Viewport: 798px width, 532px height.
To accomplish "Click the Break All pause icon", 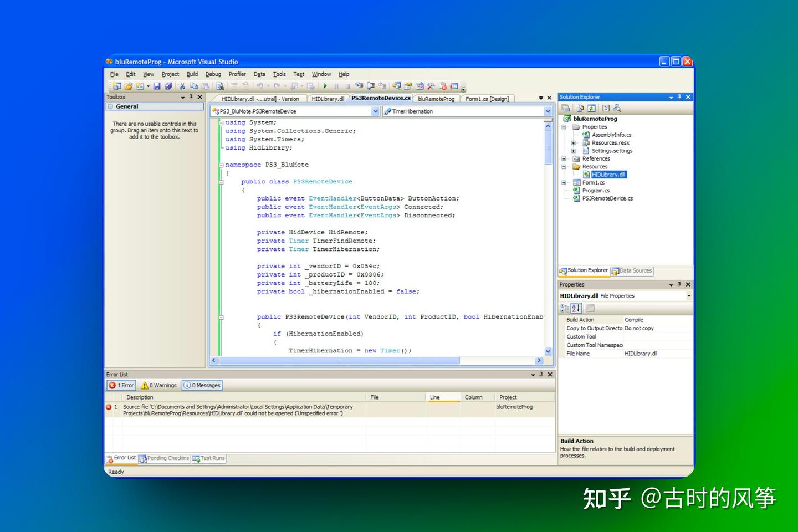I will pyautogui.click(x=336, y=86).
